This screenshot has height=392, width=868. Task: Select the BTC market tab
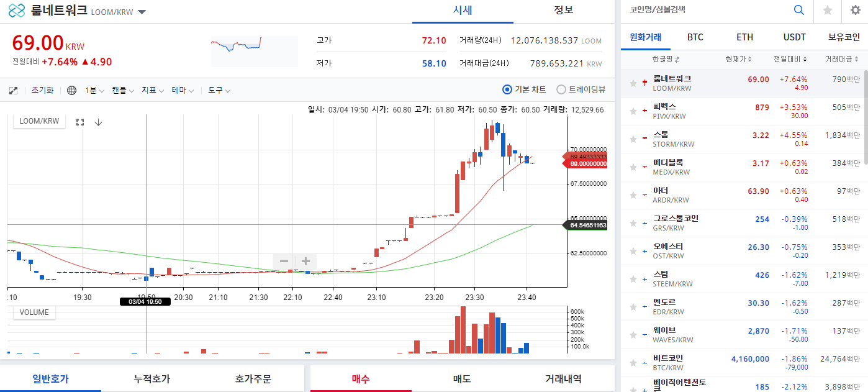695,37
